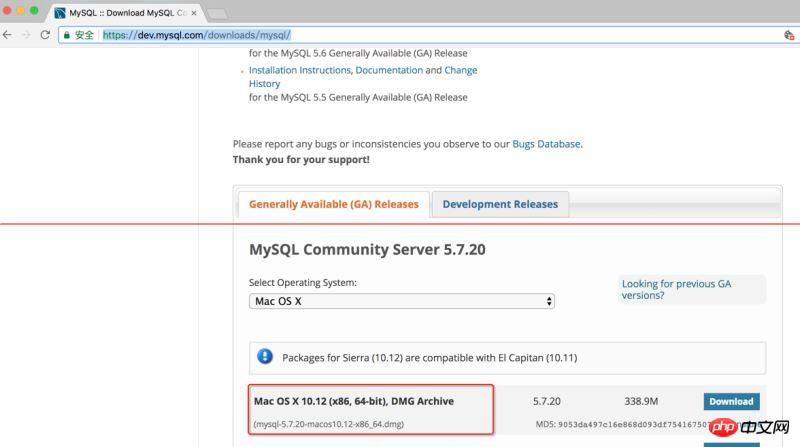Click version 5.7.20 in the download row
The width and height of the screenshot is (800, 447).
coord(546,402)
